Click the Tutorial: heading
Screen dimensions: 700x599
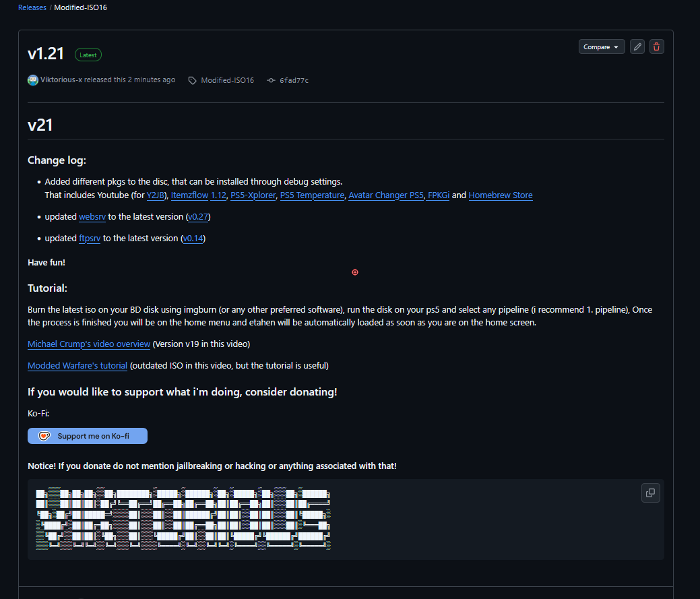[x=47, y=288]
